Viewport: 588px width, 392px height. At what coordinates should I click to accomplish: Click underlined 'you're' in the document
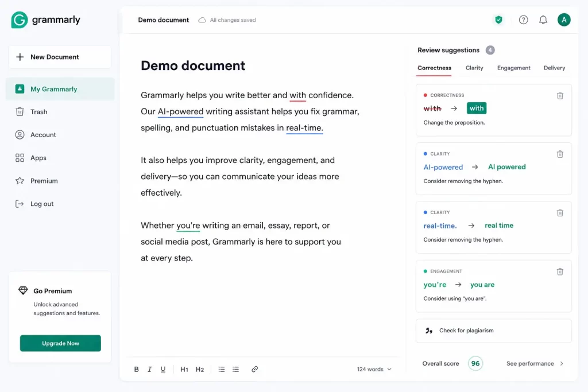pyautogui.click(x=188, y=226)
